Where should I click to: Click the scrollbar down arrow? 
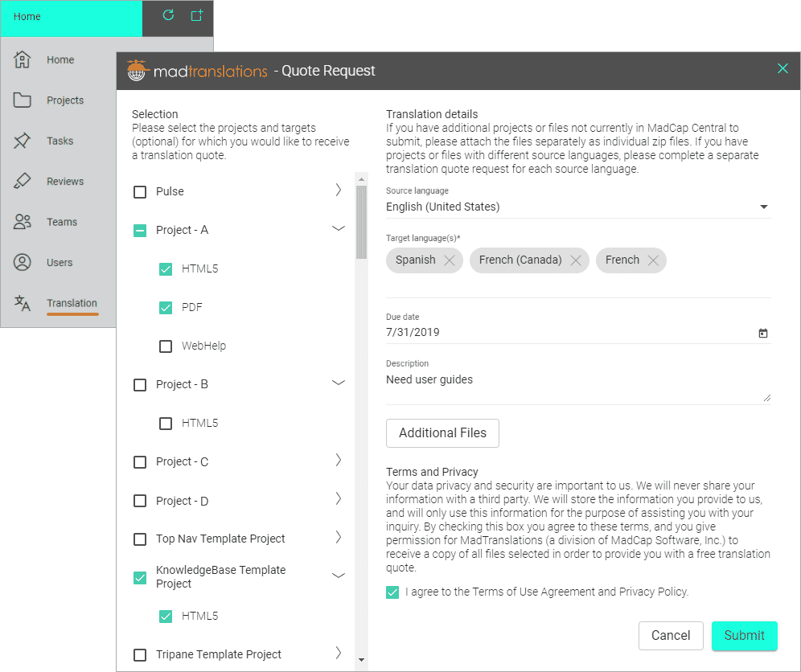(361, 660)
